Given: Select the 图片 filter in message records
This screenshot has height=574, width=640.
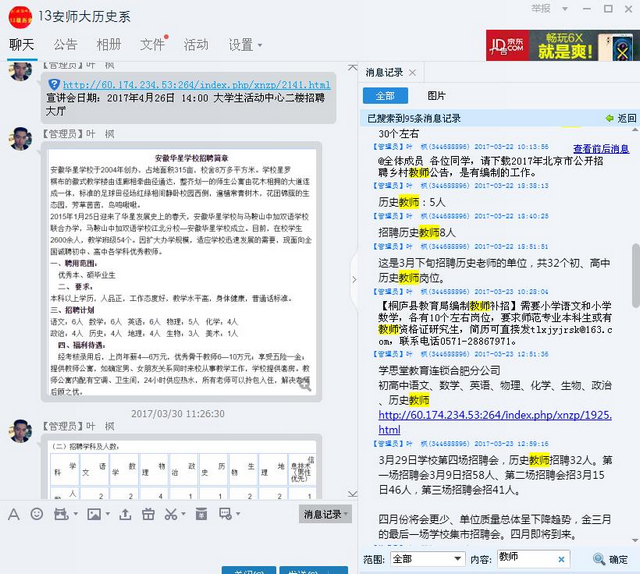Looking at the screenshot, I should (437, 96).
